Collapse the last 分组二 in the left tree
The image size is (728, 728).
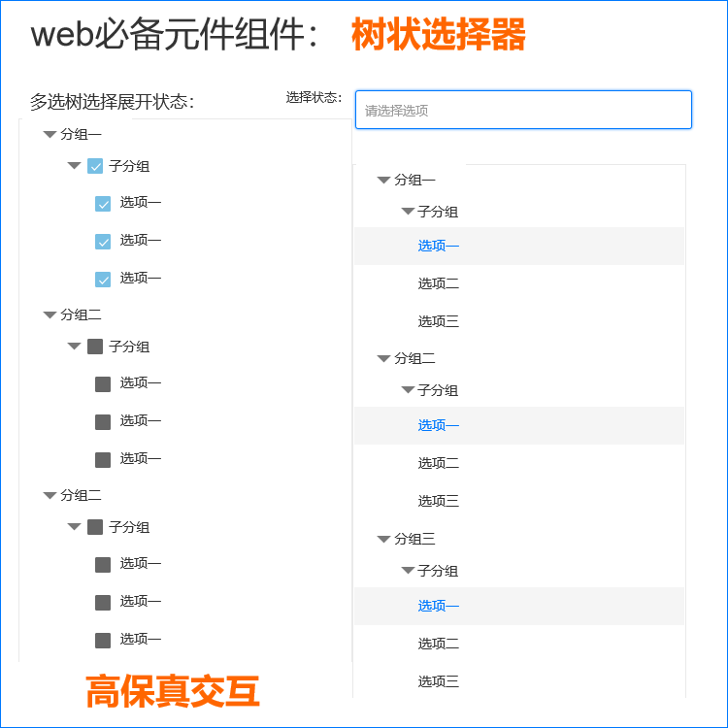(x=50, y=495)
